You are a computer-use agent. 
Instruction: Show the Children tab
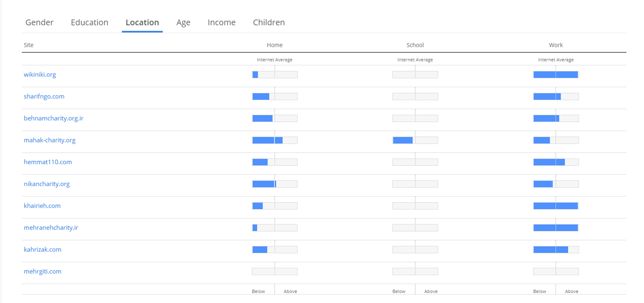coord(269,22)
